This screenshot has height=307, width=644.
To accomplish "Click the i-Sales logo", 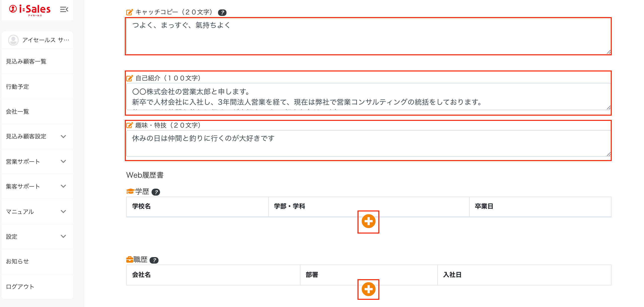I will point(30,10).
